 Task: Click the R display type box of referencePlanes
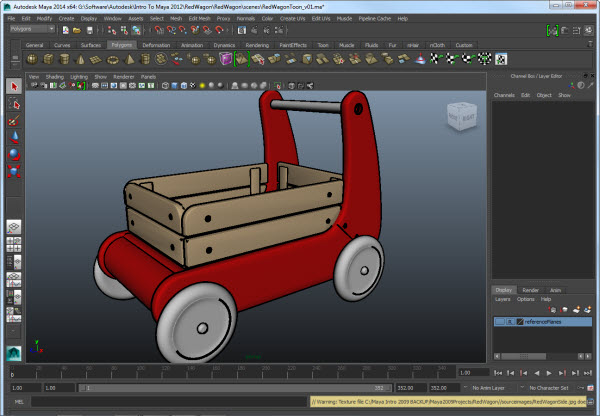point(510,322)
